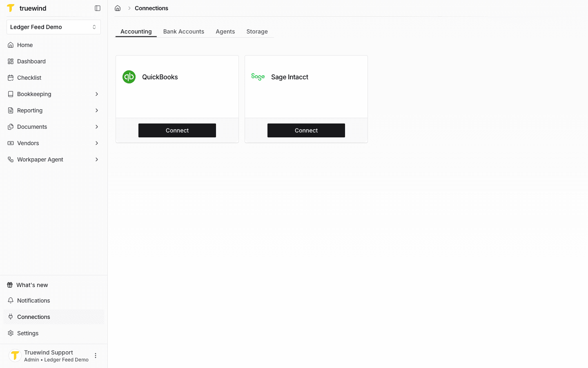
Task: Open the Ledger Feed Demo workspace selector
Action: pyautogui.click(x=53, y=27)
